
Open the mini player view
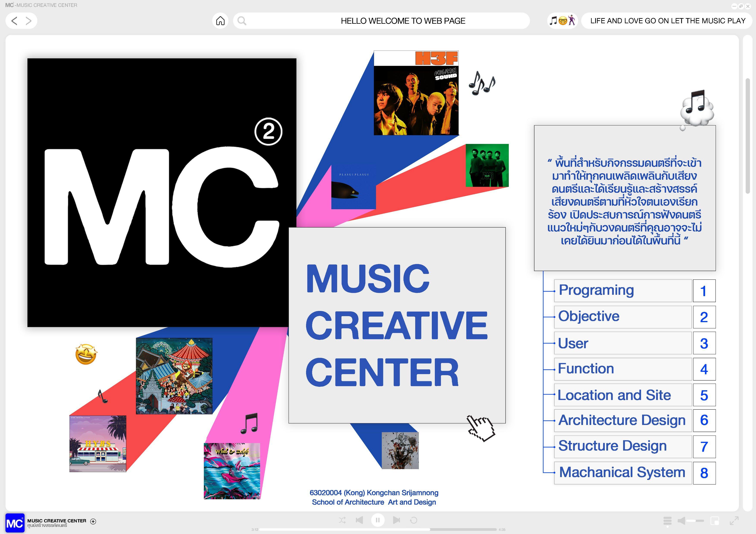(x=715, y=521)
